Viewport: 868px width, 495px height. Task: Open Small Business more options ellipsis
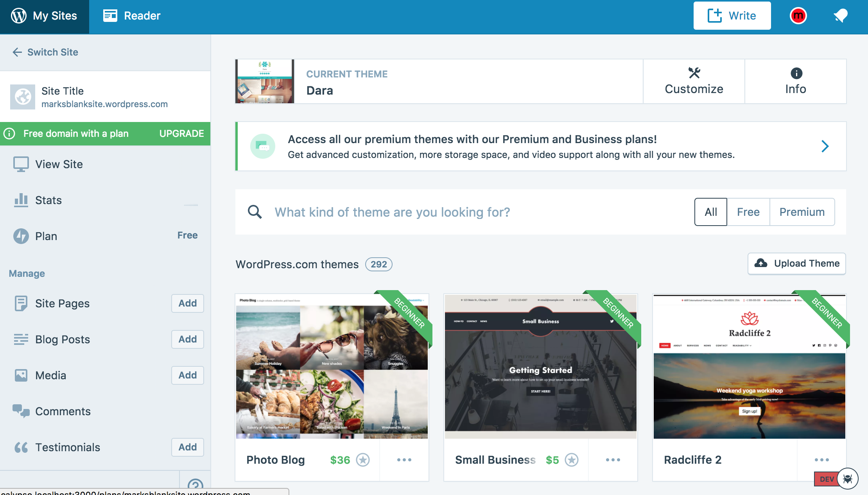pos(613,460)
